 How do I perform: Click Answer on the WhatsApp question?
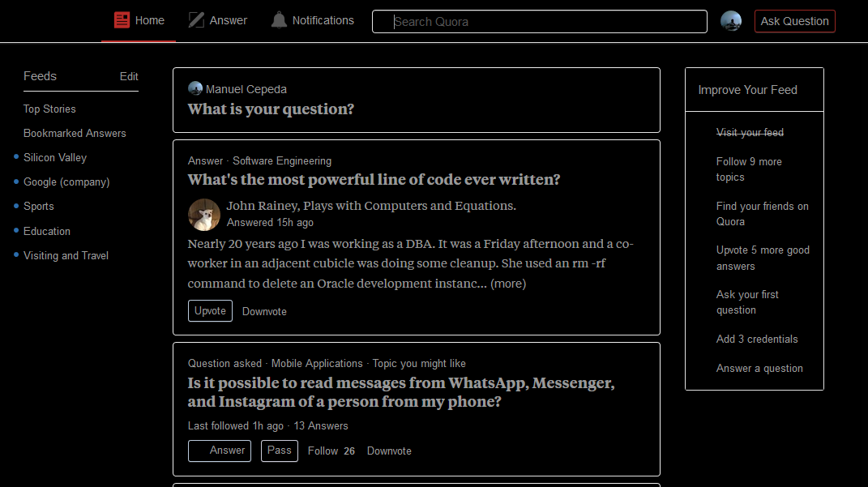(x=219, y=451)
